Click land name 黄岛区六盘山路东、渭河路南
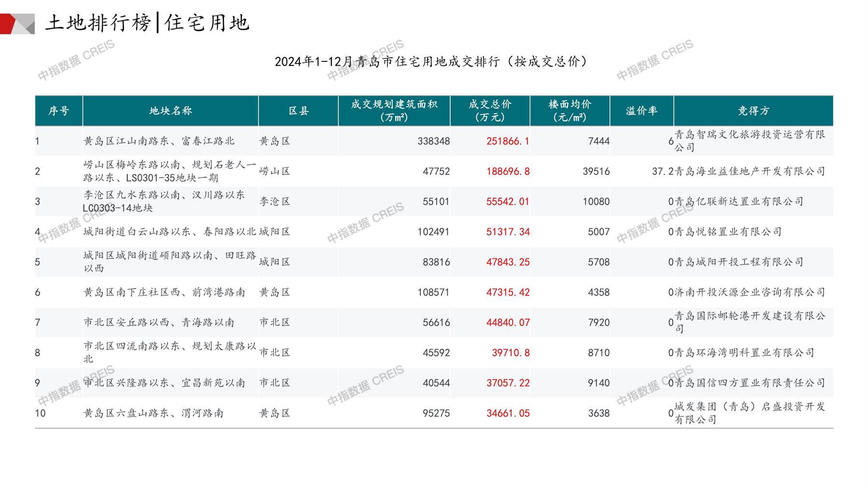Screen dimensions: 868x488 coord(154,413)
